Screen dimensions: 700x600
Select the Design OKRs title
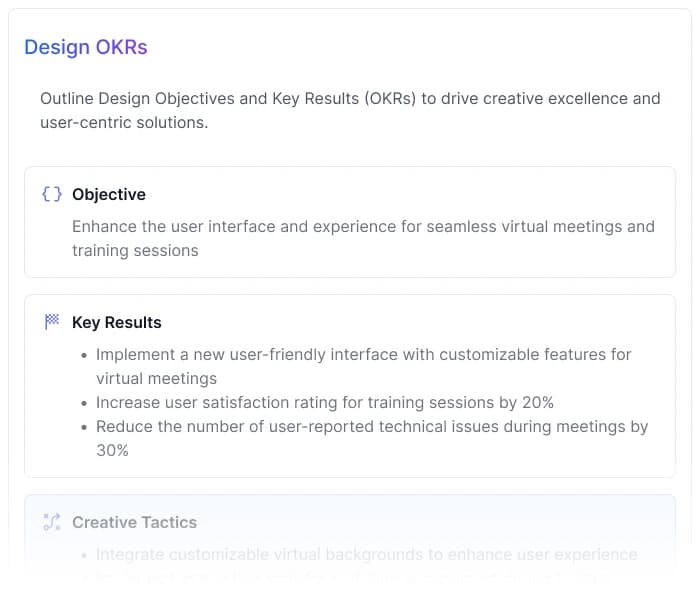coord(86,47)
